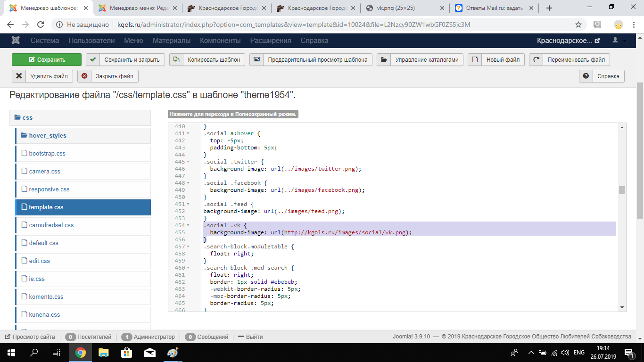Viewport: 644px width, 362px height.
Task: Open the edit.css file
Action: (83, 261)
